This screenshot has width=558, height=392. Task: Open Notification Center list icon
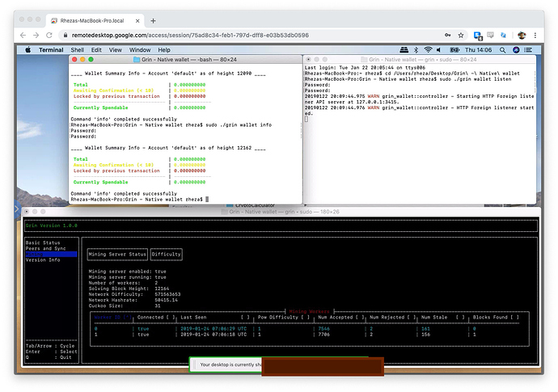[528, 50]
